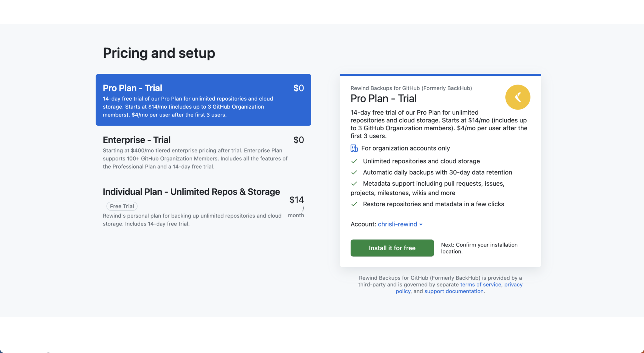This screenshot has height=353, width=644.
Task: Click the For organization accounts only label
Action: [406, 148]
